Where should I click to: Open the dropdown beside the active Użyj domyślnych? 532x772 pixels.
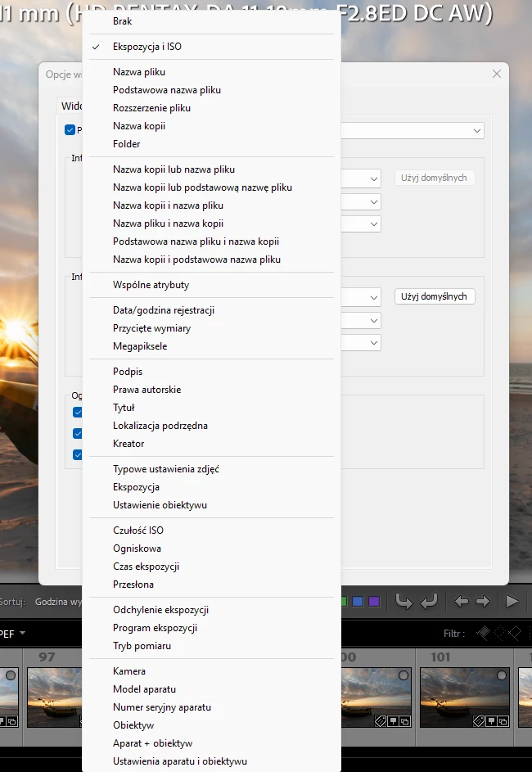coord(361,297)
